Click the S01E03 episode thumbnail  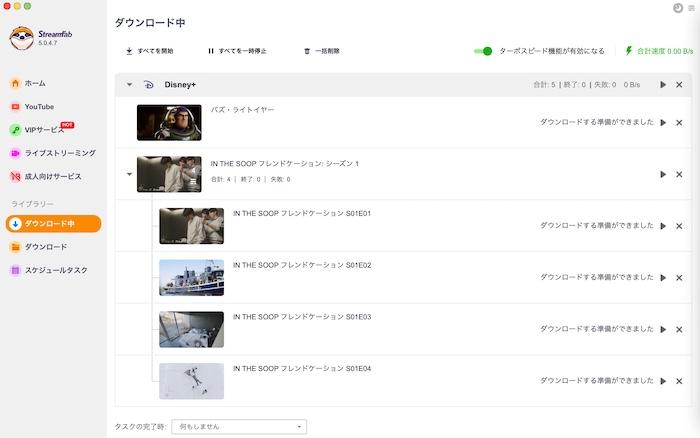(192, 330)
